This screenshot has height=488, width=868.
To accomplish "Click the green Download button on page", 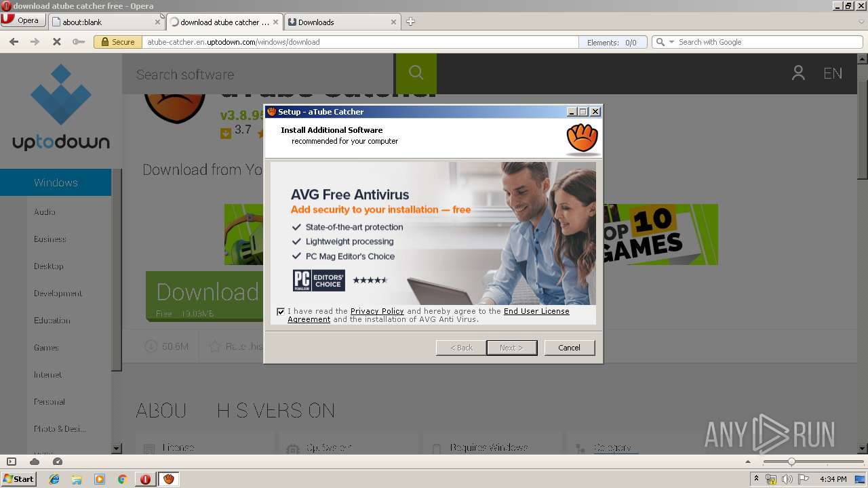I will (x=204, y=296).
